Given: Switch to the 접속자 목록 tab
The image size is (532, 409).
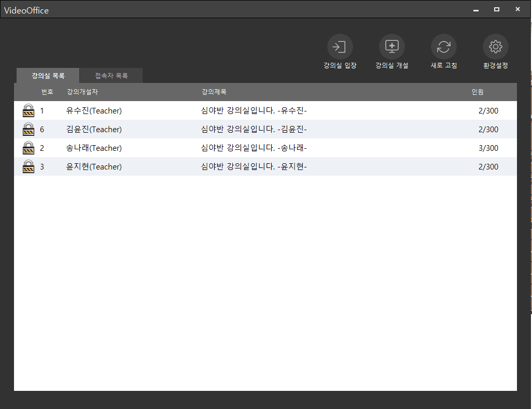Looking at the screenshot, I should [111, 76].
